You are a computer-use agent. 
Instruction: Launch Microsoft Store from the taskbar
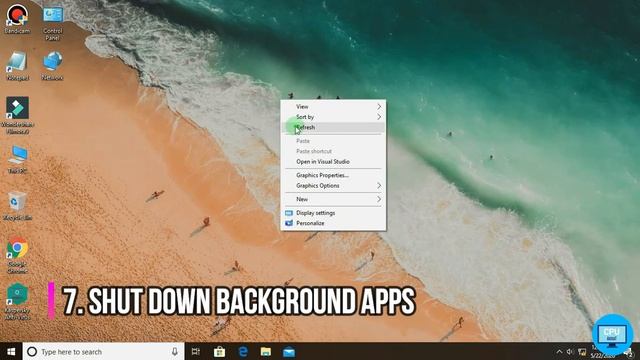219,351
